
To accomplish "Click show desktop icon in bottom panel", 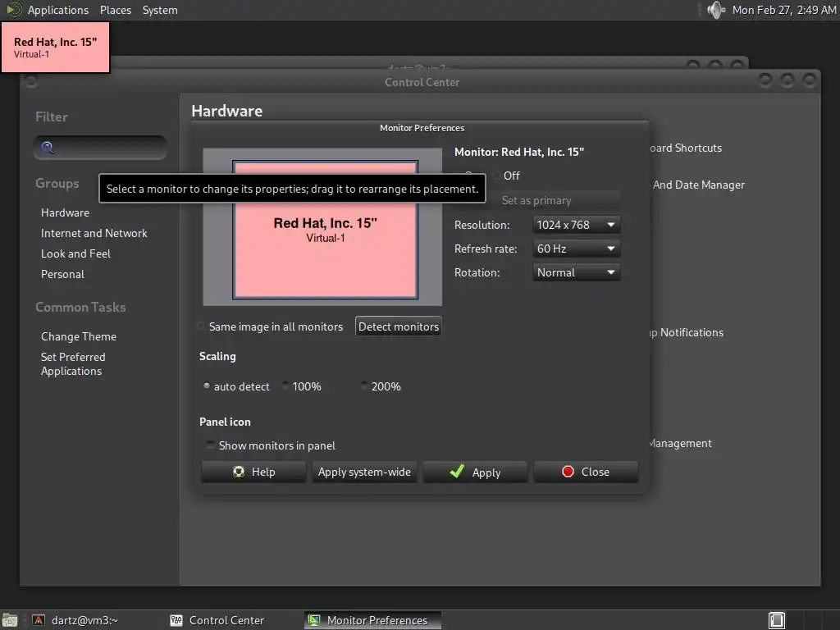I will point(10,620).
